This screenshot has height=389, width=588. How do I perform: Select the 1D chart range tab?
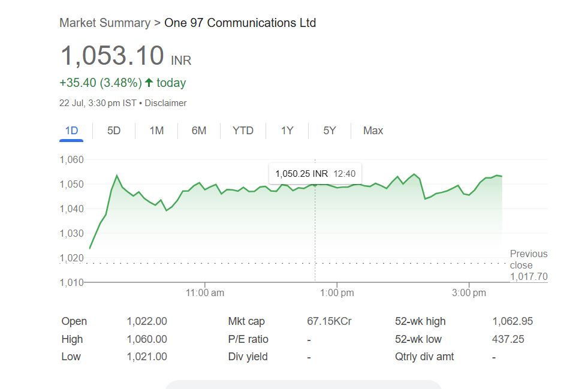point(71,131)
